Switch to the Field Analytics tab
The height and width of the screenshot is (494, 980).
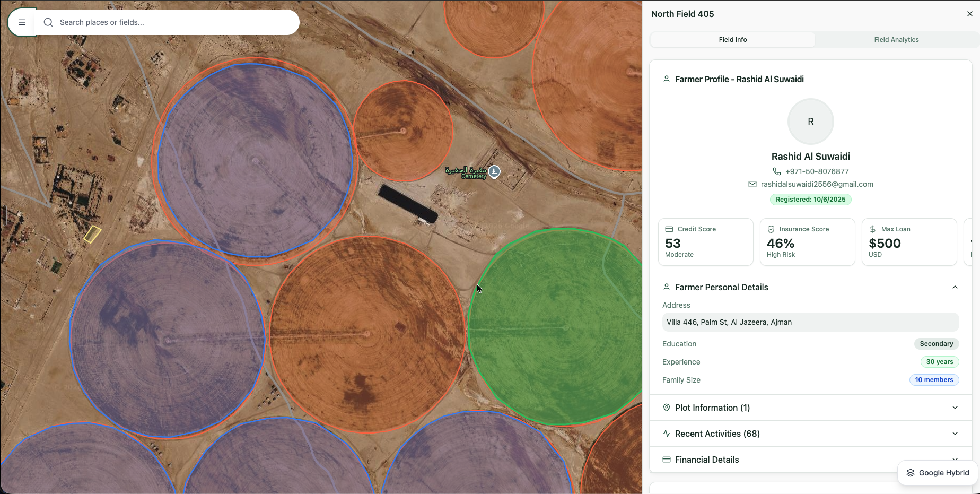(896, 40)
